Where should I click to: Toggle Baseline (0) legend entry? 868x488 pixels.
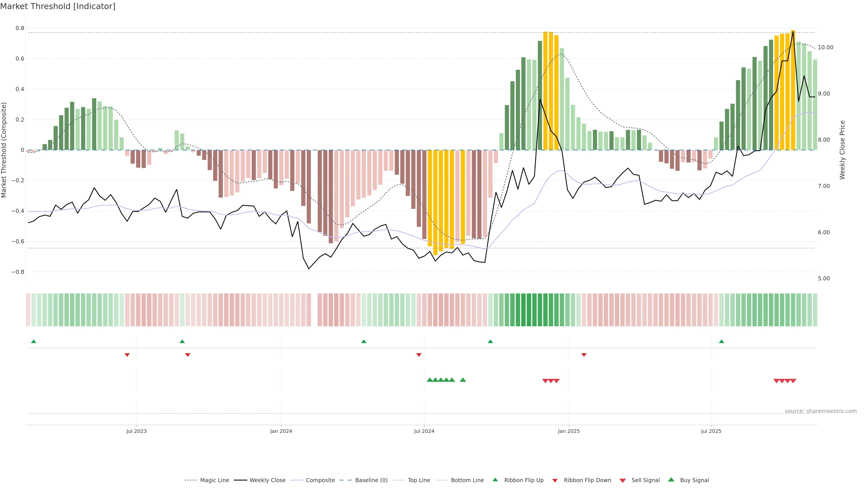pyautogui.click(x=371, y=480)
